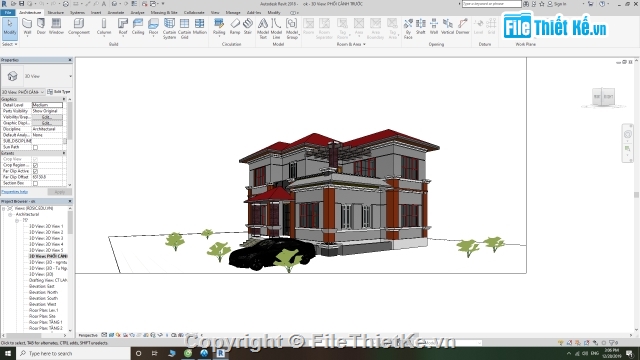Collapse the Views node in Project Browser
The width and height of the screenshot is (640, 360).
pyautogui.click(x=4, y=208)
